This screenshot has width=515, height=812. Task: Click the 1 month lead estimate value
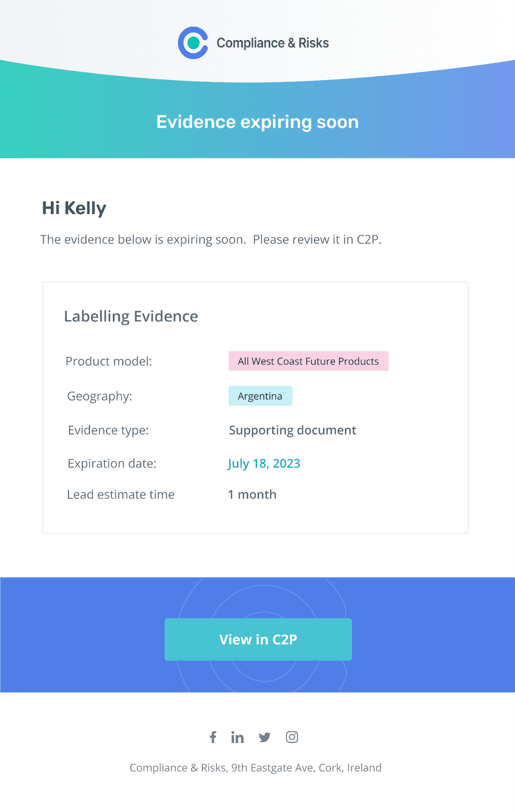[252, 494]
